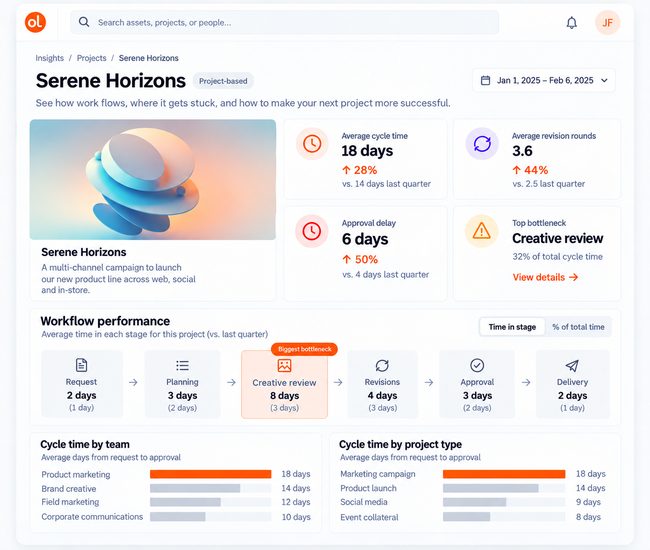
Task: Go to Insights breadcrumb
Action: point(50,58)
